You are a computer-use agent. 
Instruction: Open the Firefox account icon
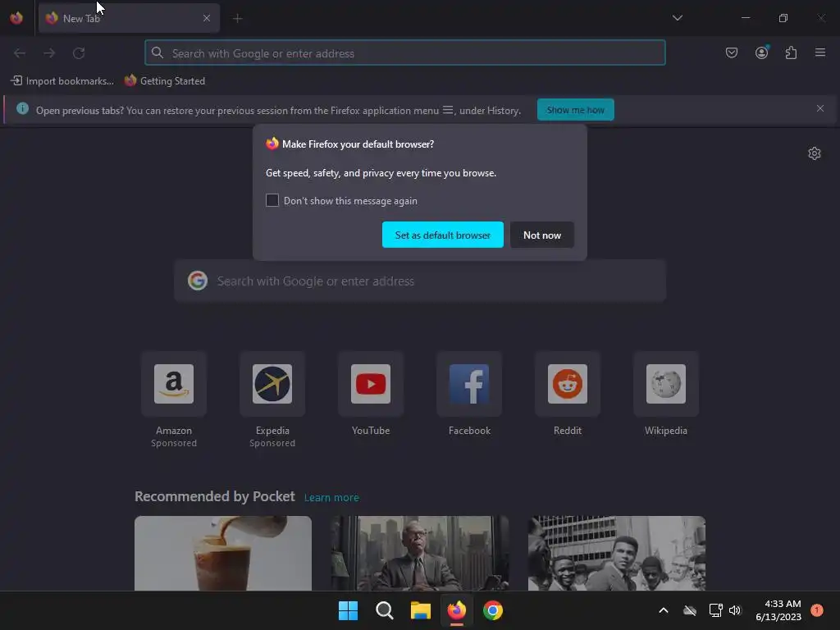pyautogui.click(x=761, y=52)
